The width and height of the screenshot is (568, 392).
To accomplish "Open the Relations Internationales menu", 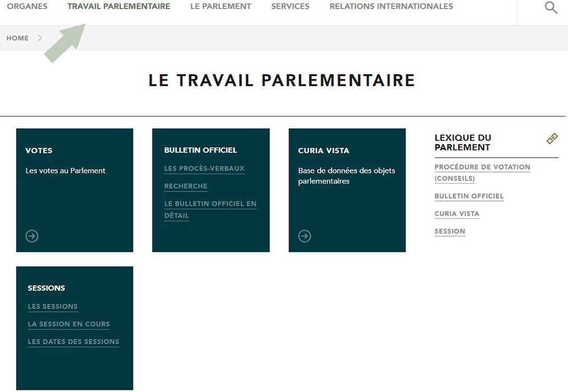I will 391,6.
